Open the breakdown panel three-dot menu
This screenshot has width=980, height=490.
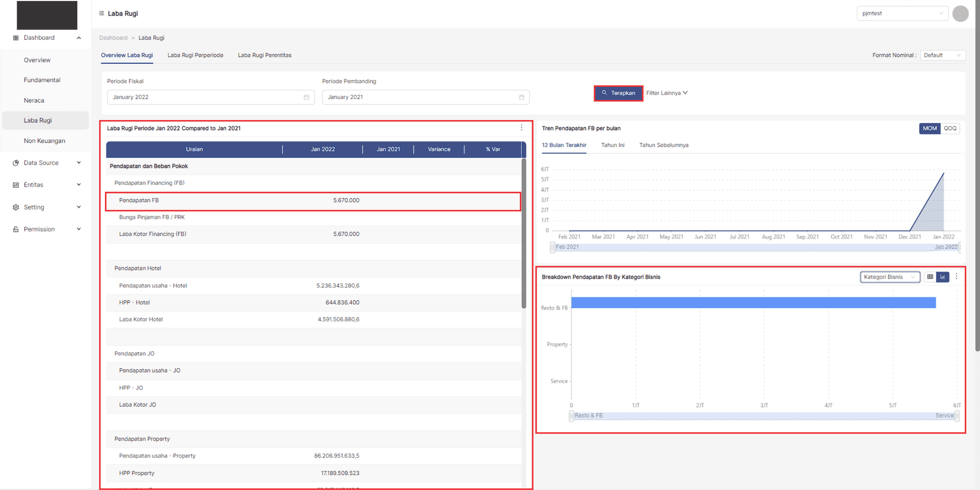pos(956,277)
